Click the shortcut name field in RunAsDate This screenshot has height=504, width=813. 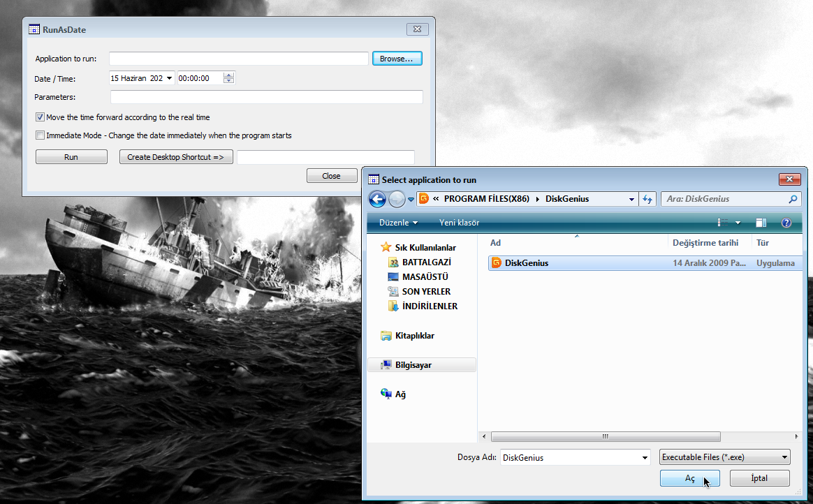pos(325,157)
